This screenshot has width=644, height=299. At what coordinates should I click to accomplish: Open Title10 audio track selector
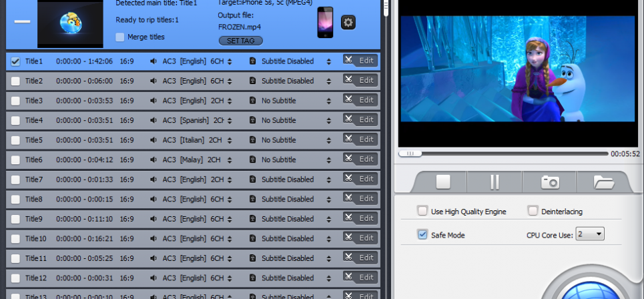tap(230, 239)
